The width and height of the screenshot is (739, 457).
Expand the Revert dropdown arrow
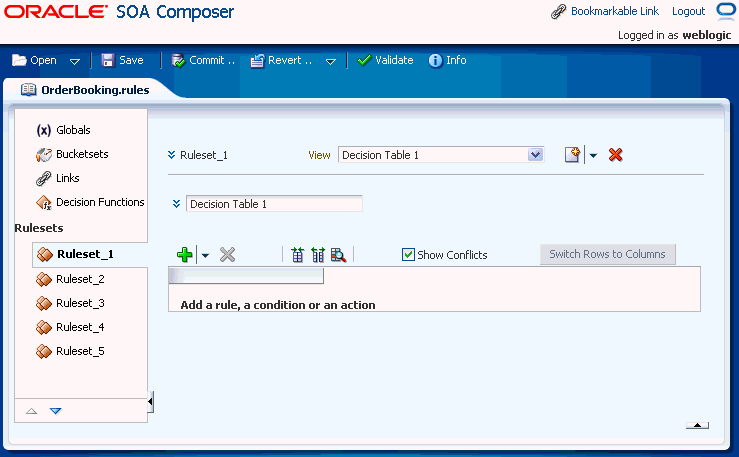331,61
